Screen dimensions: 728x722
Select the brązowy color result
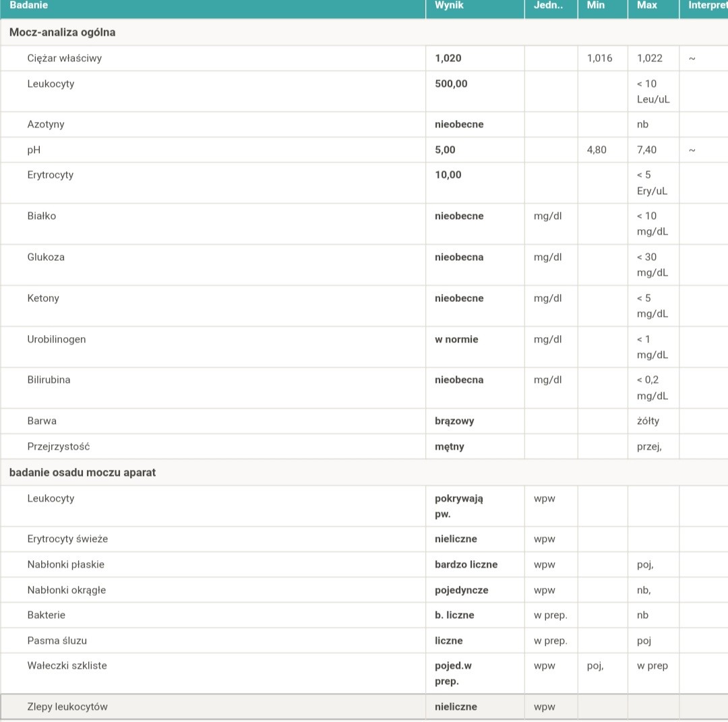click(x=454, y=421)
